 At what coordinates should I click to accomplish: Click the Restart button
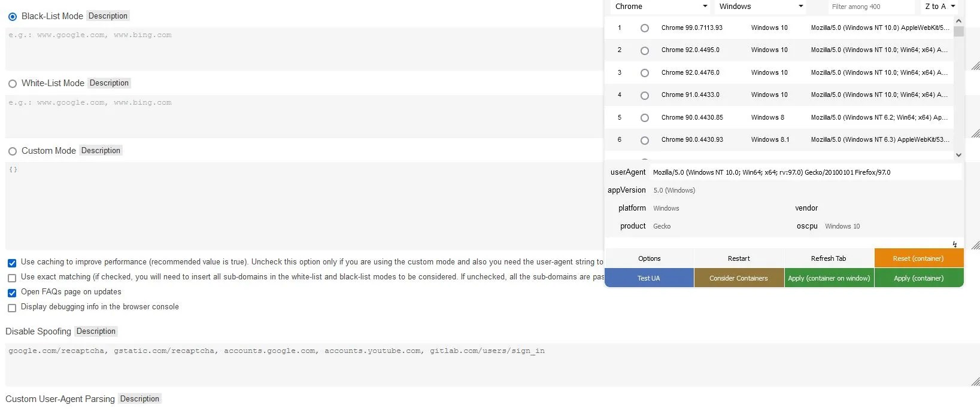pos(739,258)
